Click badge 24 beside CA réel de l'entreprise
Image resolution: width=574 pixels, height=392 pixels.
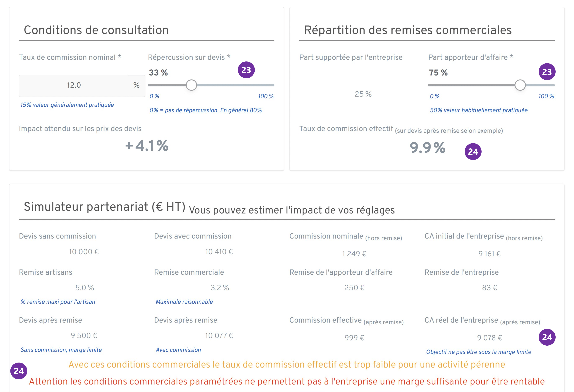547,337
